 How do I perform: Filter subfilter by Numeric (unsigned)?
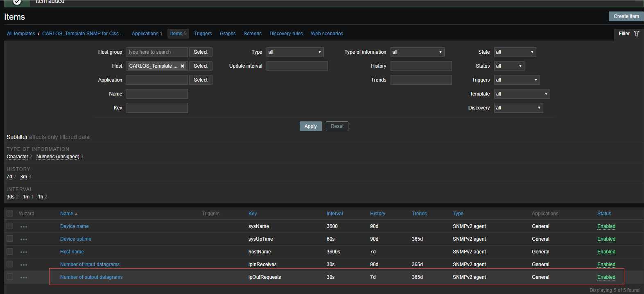(58, 157)
